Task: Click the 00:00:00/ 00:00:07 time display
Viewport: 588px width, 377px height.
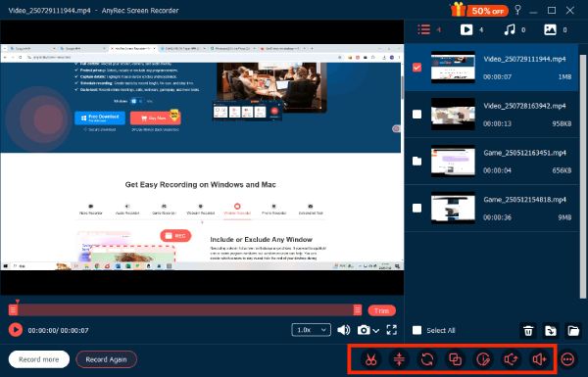Action: pyautogui.click(x=58, y=331)
